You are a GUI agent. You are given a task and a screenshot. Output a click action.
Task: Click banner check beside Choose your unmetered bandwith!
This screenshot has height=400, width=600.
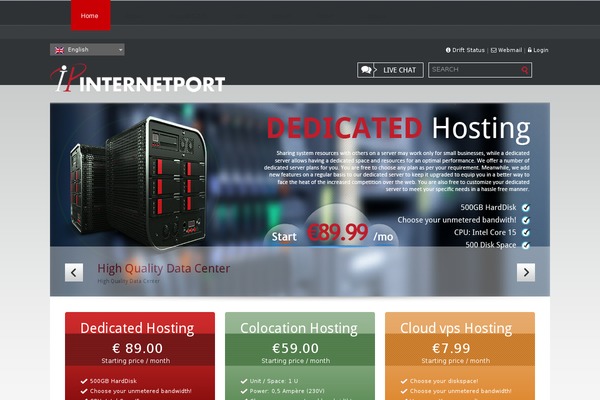click(526, 220)
